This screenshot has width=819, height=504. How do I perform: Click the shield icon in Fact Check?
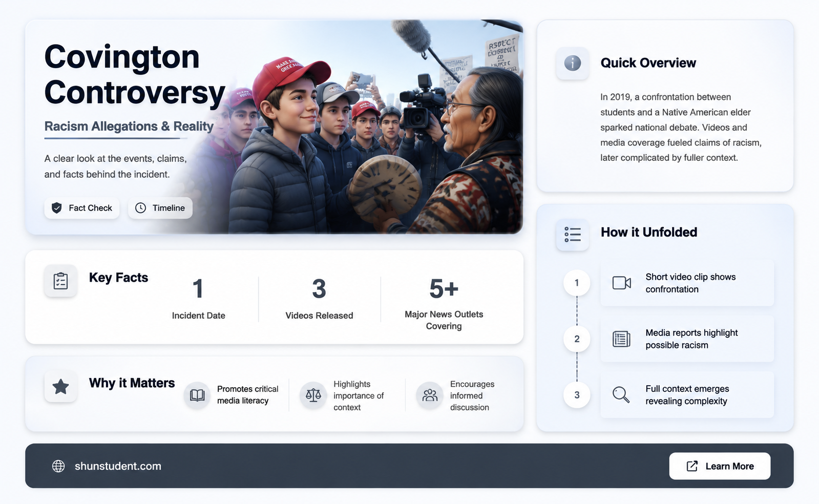(x=57, y=208)
